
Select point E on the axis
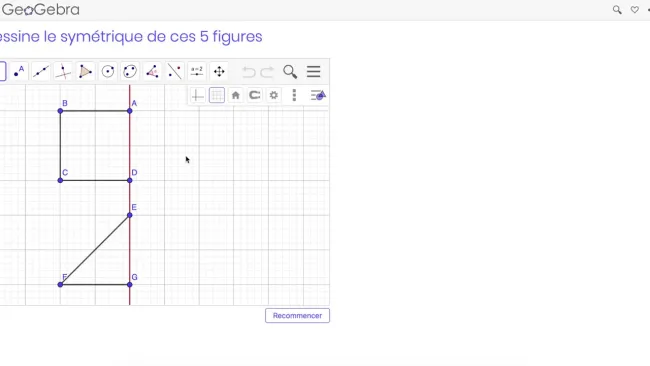[x=130, y=215]
